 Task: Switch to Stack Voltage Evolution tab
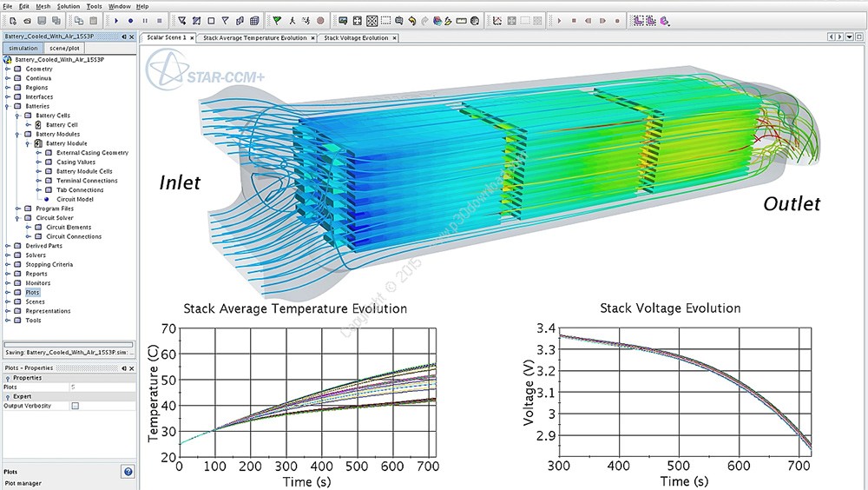pyautogui.click(x=356, y=37)
